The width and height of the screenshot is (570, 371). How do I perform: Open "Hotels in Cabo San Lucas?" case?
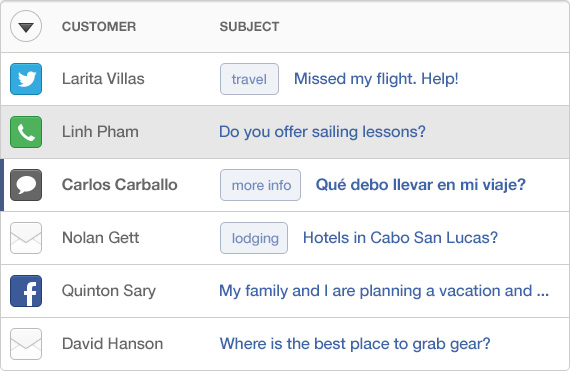400,238
